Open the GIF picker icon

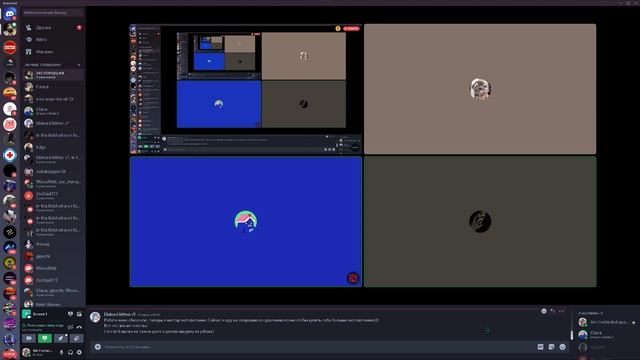pyautogui.click(x=540, y=347)
